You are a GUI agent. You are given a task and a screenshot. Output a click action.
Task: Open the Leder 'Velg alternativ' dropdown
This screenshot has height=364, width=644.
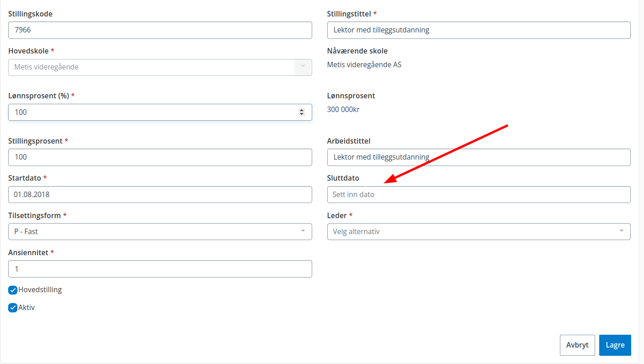pyautogui.click(x=479, y=231)
